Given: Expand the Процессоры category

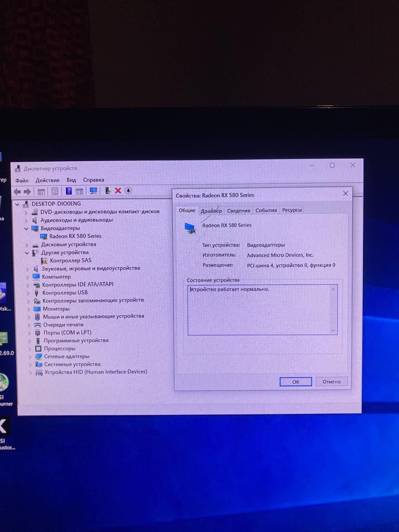Looking at the screenshot, I should point(30,349).
